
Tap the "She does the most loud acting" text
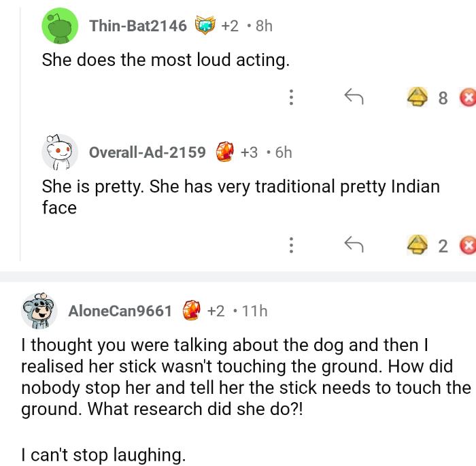pyautogui.click(x=166, y=60)
